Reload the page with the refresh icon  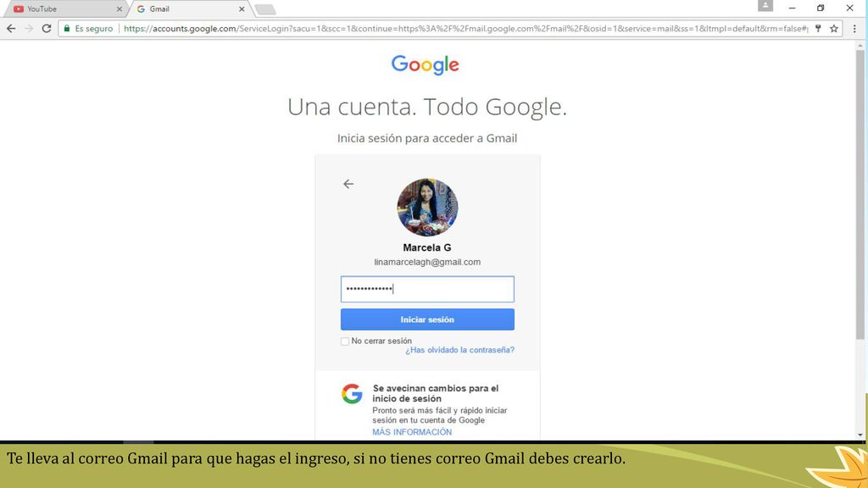(x=47, y=28)
